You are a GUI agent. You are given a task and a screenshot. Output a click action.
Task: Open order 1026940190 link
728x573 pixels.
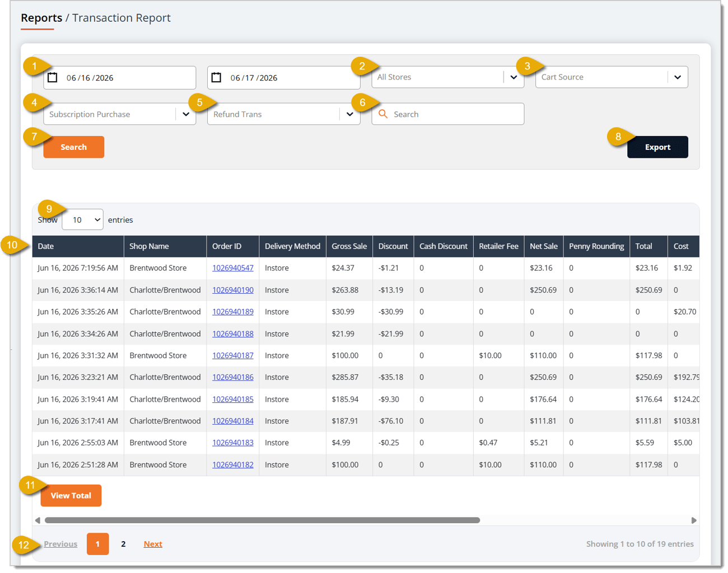tap(233, 290)
